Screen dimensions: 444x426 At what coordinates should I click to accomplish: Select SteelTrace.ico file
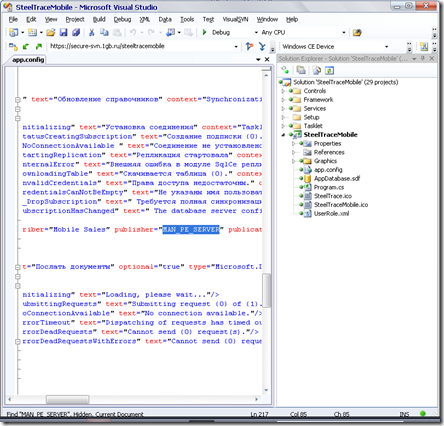(x=333, y=196)
